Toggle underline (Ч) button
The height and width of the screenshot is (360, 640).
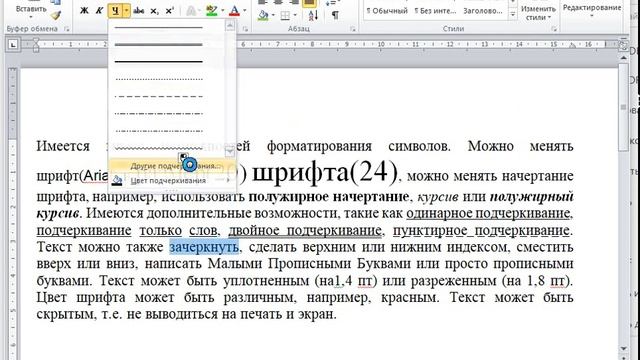(x=116, y=11)
